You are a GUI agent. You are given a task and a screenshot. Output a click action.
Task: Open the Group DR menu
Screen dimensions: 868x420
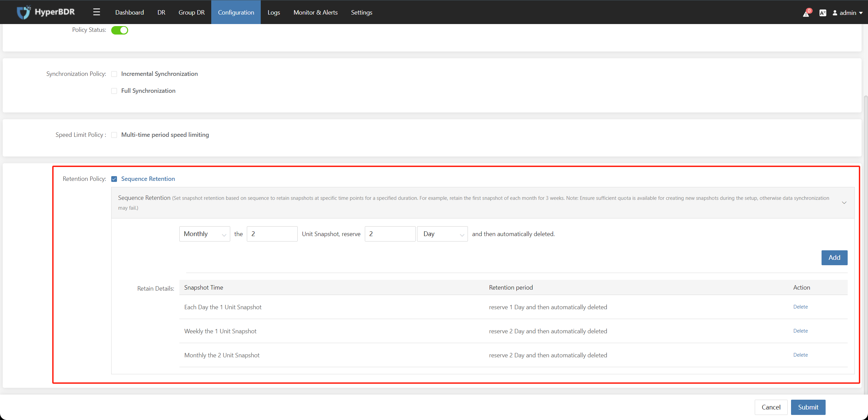[x=192, y=12]
